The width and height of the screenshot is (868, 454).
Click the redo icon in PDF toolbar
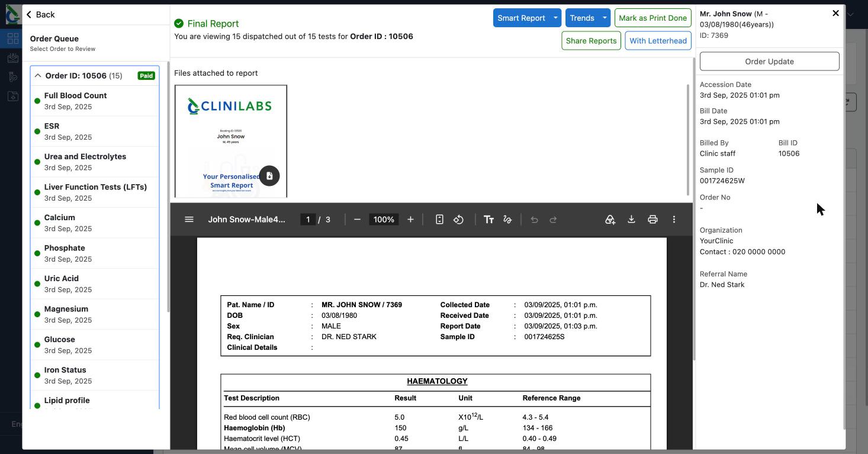point(553,220)
